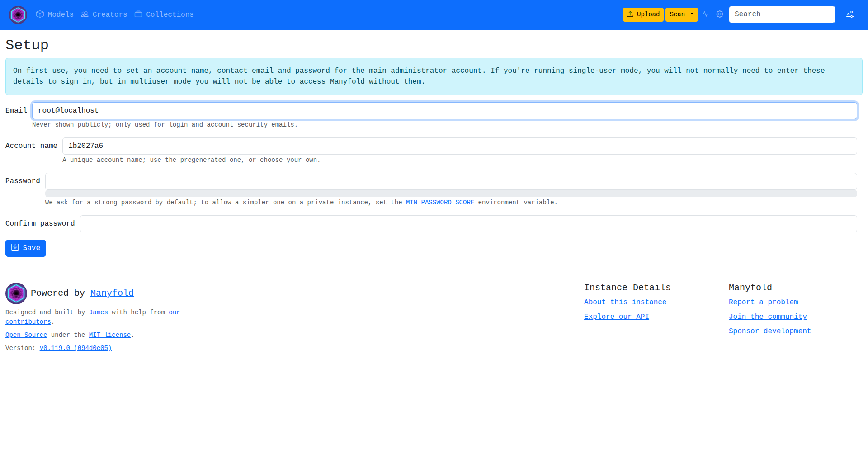Open the settings gear icon
The image size is (868, 449).
tap(720, 14)
